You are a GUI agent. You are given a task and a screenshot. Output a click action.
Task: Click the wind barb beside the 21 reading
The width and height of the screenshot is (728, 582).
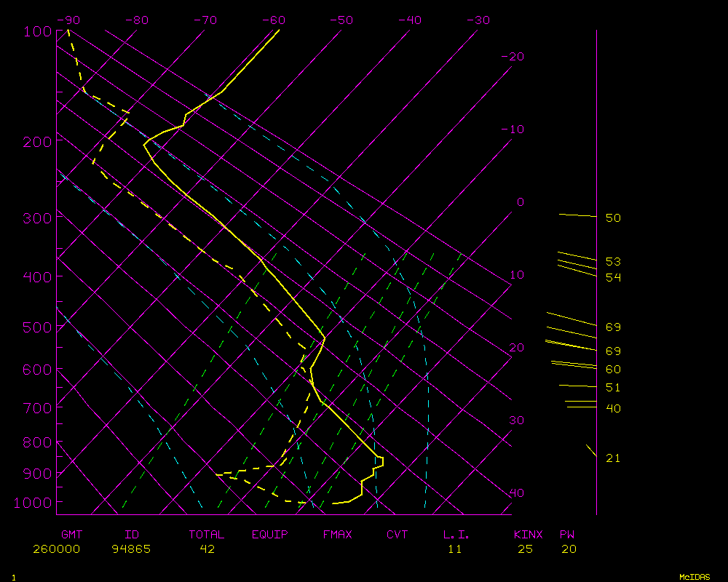pyautogui.click(x=591, y=451)
